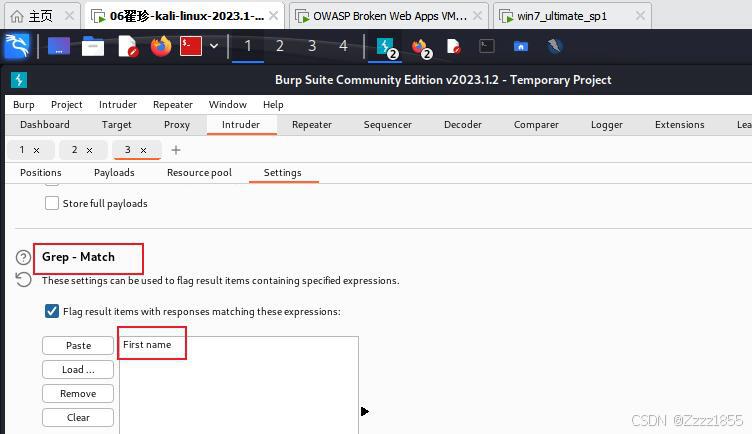Select the Burp Suite taskbar window icon
The image size is (752, 434).
click(386, 47)
